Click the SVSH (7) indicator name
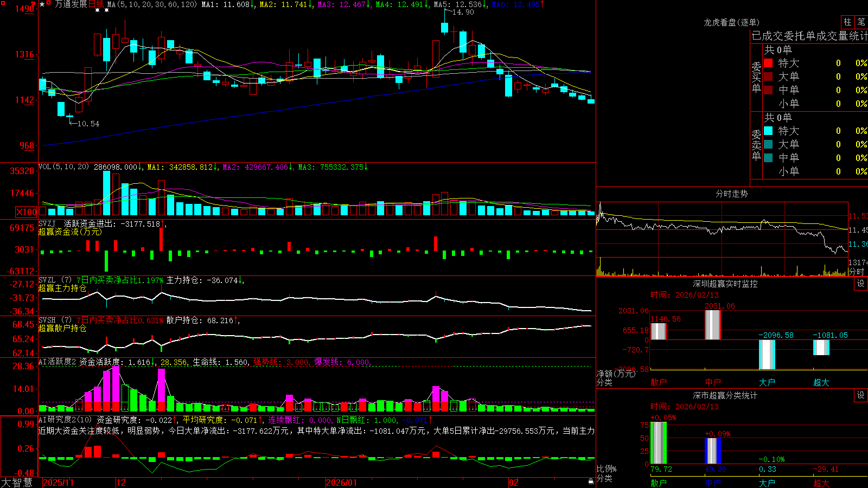868x488 pixels. tap(55, 320)
